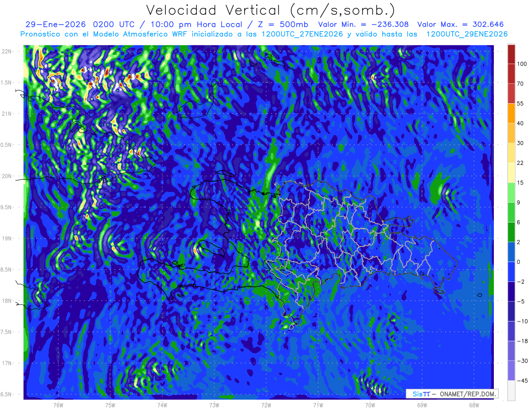Screen dimensions: 532x411
Task: Click the "20N" latitude label
Action: tap(8, 176)
